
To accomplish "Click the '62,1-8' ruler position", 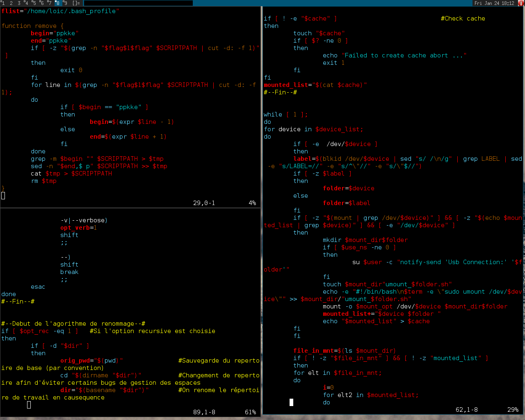I will [467, 410].
